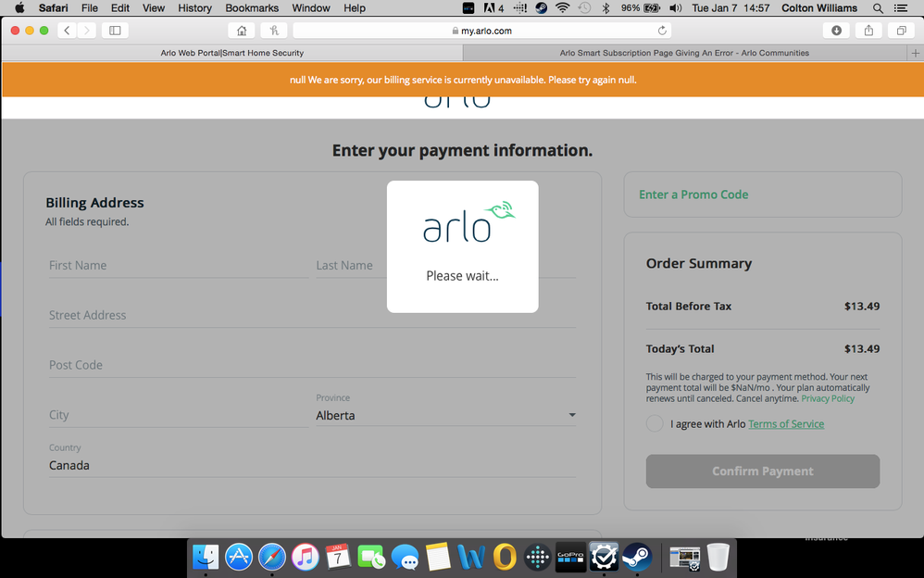Screen dimensions: 924x578
Task: Open Finder from the Dock
Action: (x=206, y=557)
